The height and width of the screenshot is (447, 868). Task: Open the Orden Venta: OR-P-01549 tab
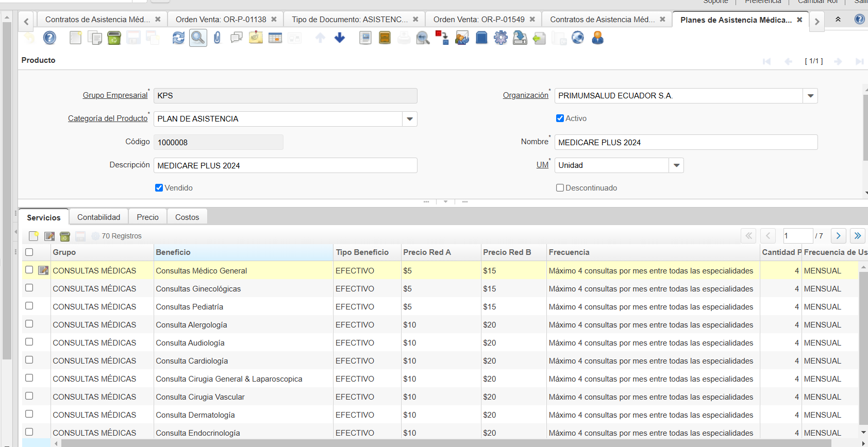pos(478,20)
